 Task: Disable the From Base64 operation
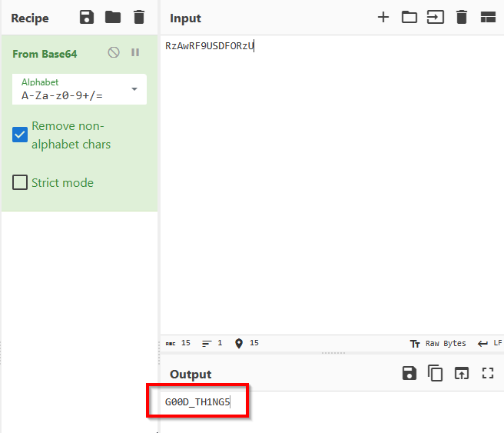[x=114, y=52]
